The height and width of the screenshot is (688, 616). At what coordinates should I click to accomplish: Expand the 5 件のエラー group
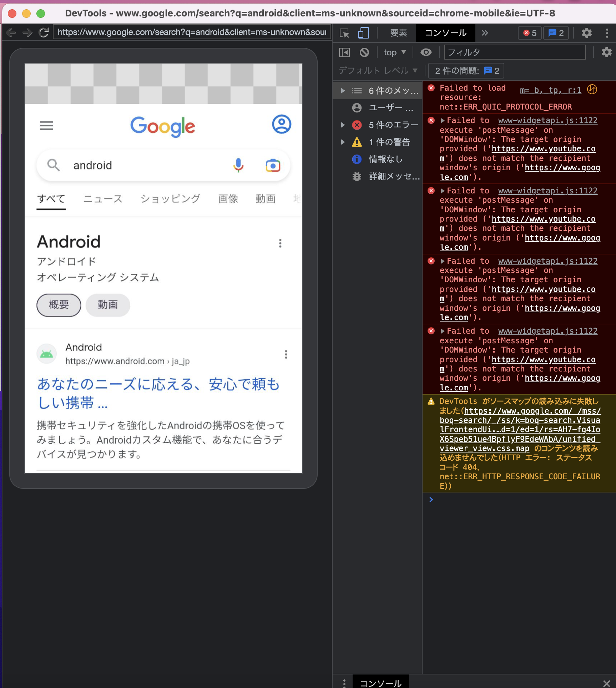pos(343,125)
